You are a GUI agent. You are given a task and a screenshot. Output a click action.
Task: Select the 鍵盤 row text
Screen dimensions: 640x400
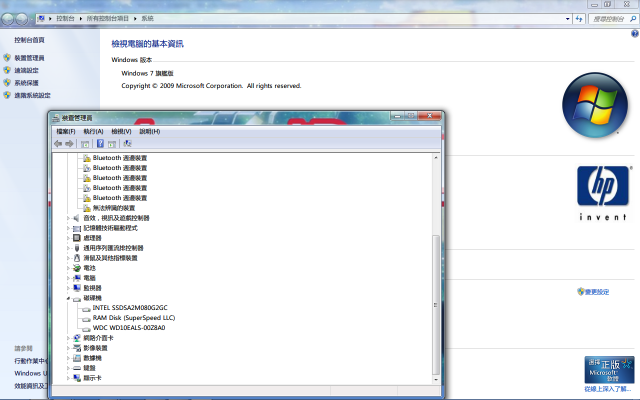89,368
